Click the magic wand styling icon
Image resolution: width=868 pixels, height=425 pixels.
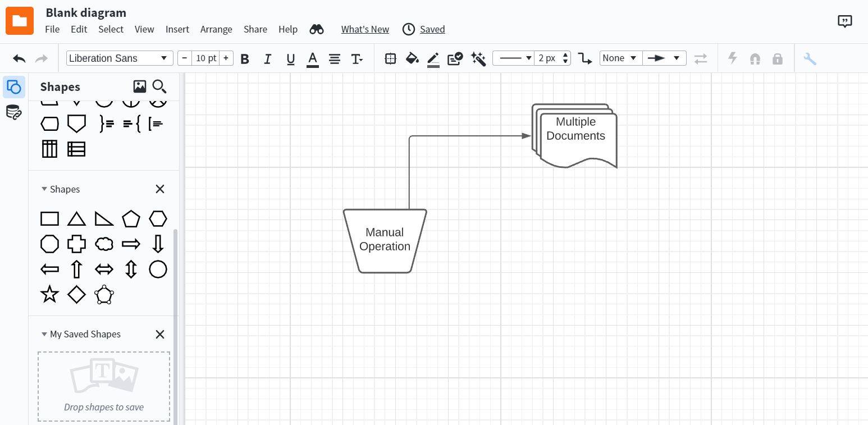(x=478, y=58)
